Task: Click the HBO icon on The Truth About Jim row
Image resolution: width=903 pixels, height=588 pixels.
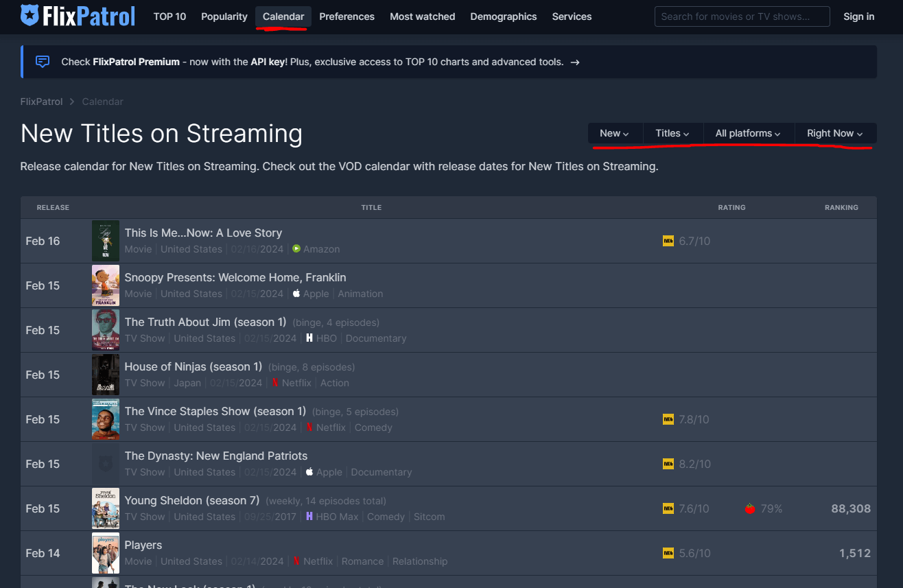Action: coord(309,338)
